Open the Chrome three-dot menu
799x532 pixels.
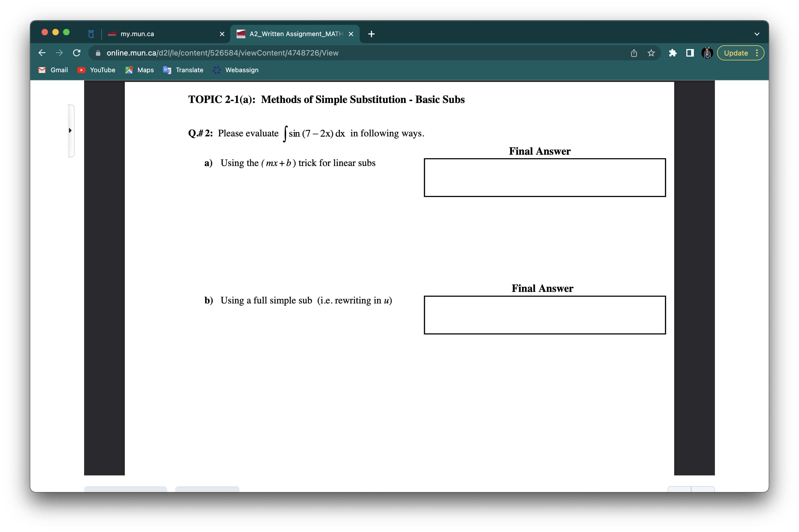click(x=757, y=53)
